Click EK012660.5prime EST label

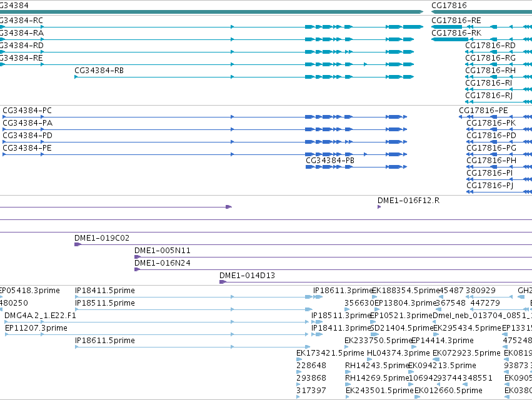coord(448,391)
